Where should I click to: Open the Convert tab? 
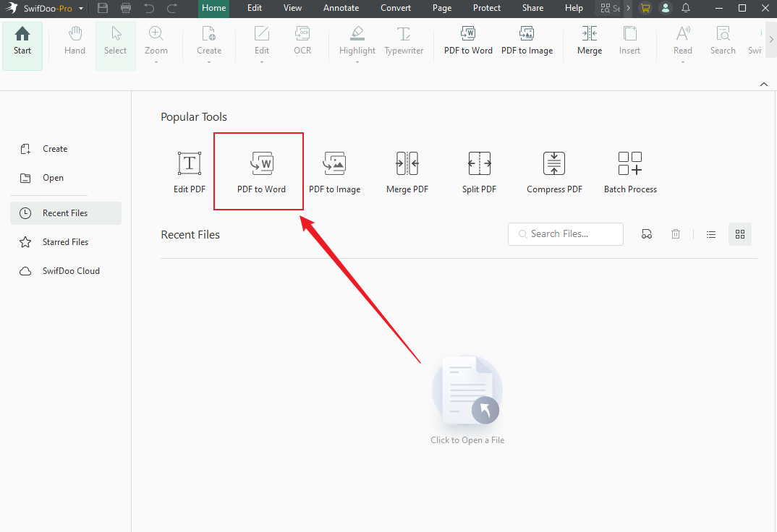tap(396, 8)
